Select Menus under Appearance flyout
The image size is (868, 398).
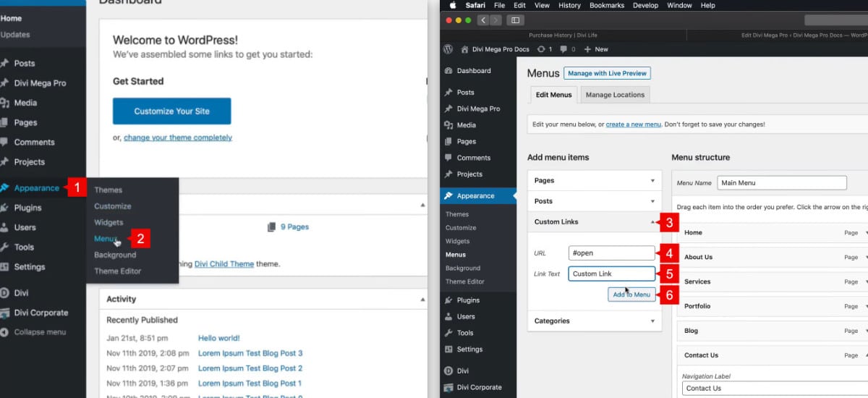tap(105, 239)
